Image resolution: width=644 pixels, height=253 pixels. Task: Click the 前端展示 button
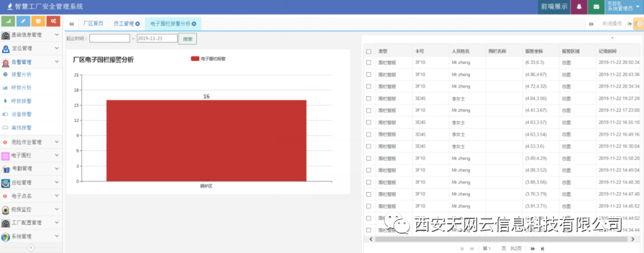[x=554, y=7]
